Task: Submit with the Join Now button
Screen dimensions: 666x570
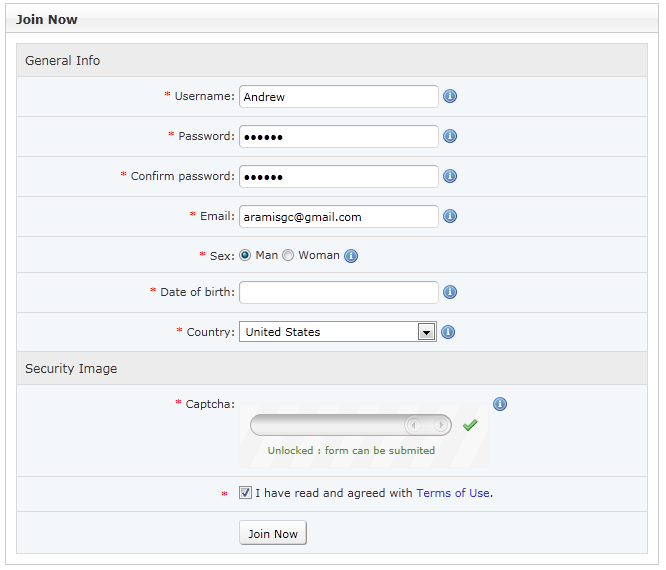Action: tap(273, 533)
